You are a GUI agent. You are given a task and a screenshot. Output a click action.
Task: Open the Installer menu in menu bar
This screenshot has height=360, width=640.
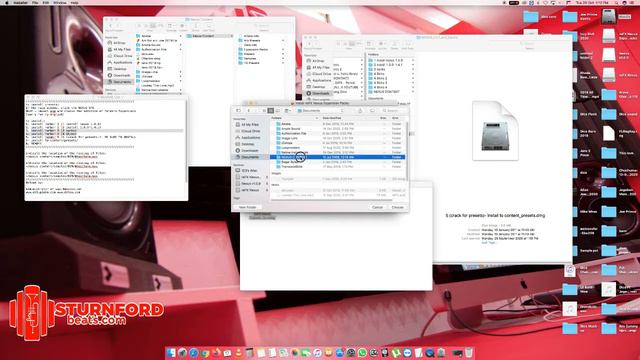[x=20, y=2]
